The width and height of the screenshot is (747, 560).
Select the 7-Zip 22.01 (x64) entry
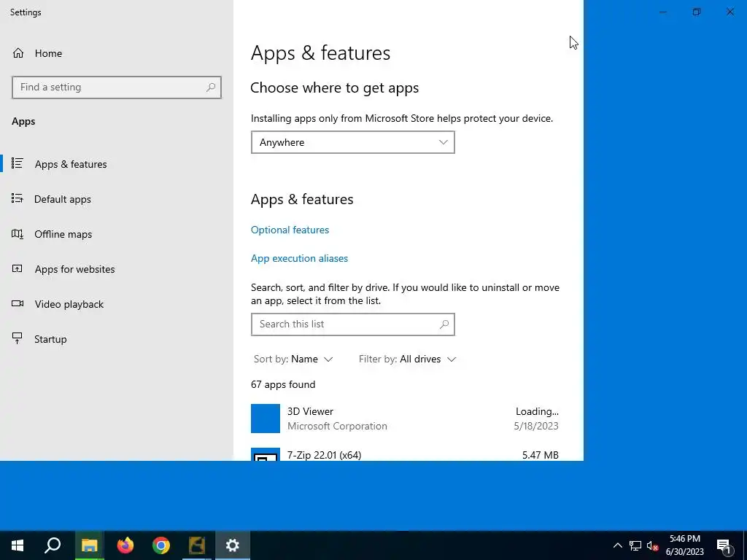point(405,454)
